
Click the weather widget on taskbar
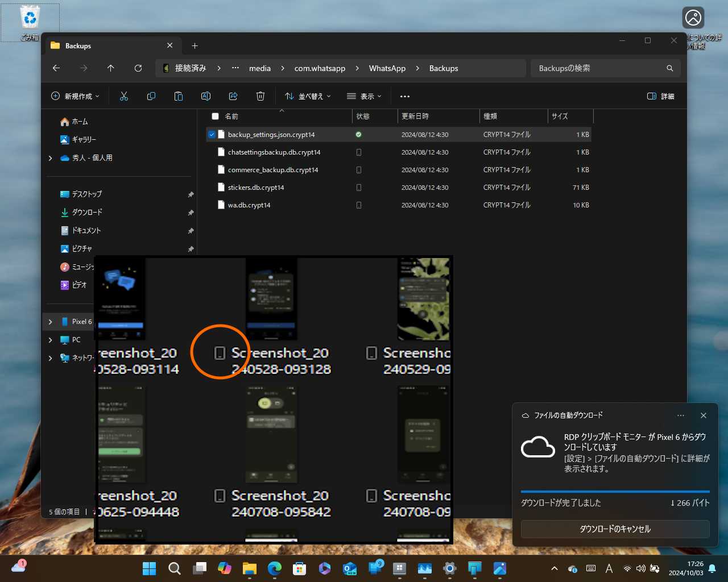pyautogui.click(x=19, y=566)
